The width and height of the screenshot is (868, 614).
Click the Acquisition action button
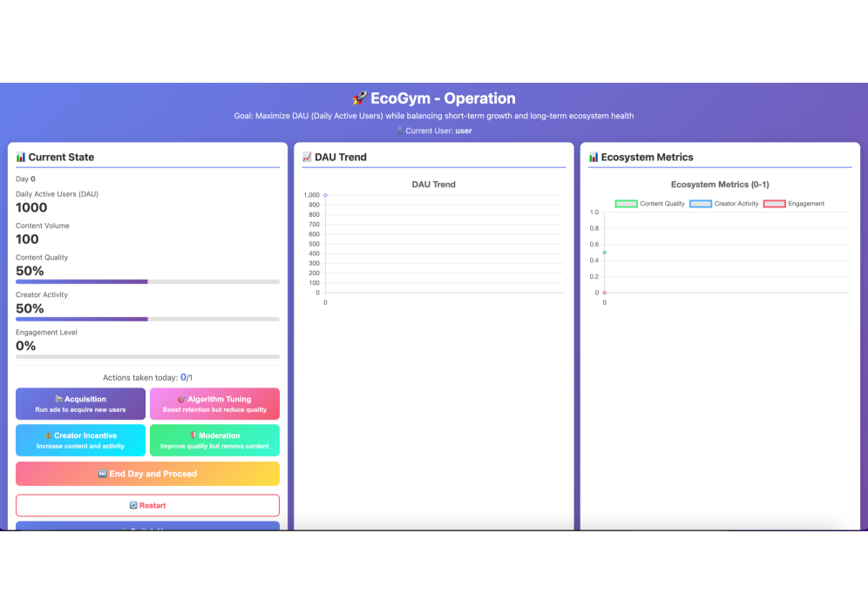pos(80,404)
